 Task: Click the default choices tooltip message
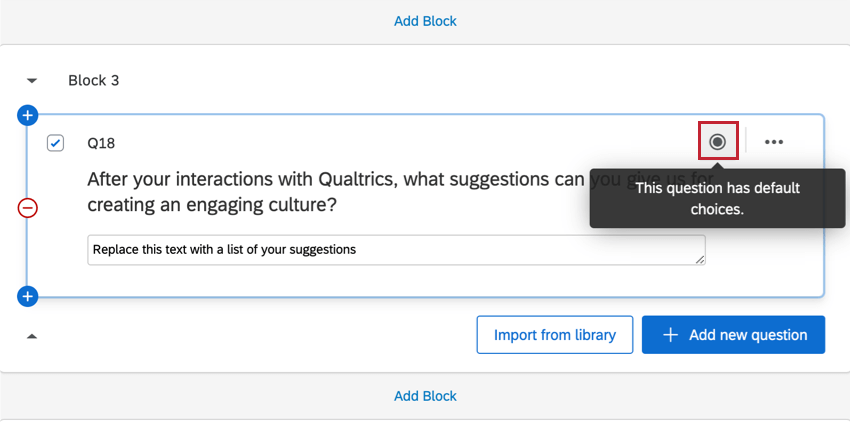pyautogui.click(x=718, y=198)
